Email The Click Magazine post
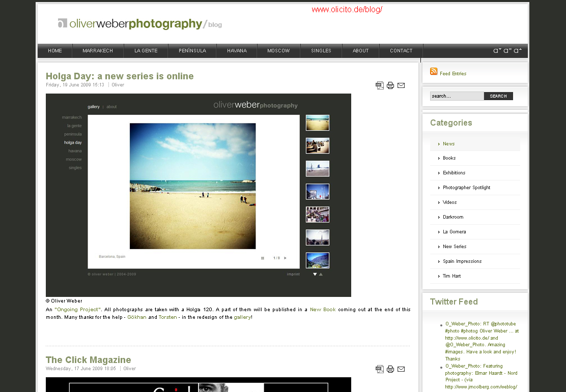The width and height of the screenshot is (566, 392). coord(401,369)
